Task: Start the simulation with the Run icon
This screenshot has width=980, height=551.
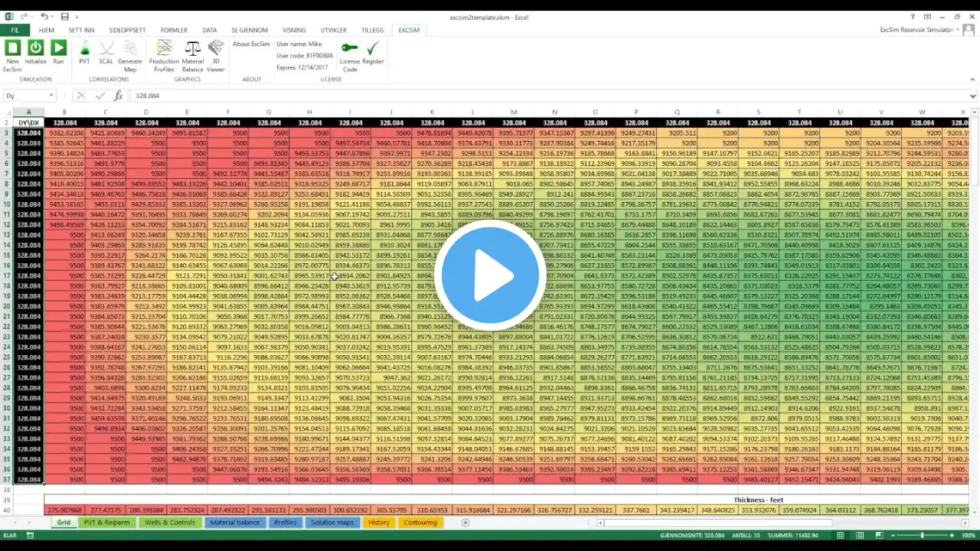Action: pyautogui.click(x=58, y=49)
